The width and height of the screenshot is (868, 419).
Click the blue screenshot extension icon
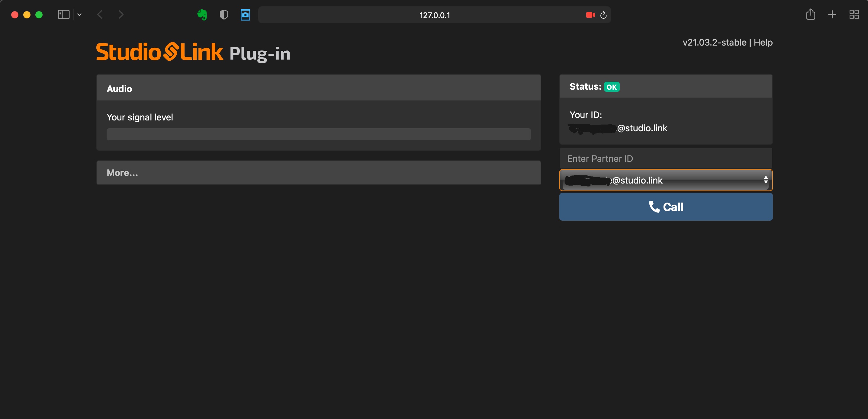245,15
